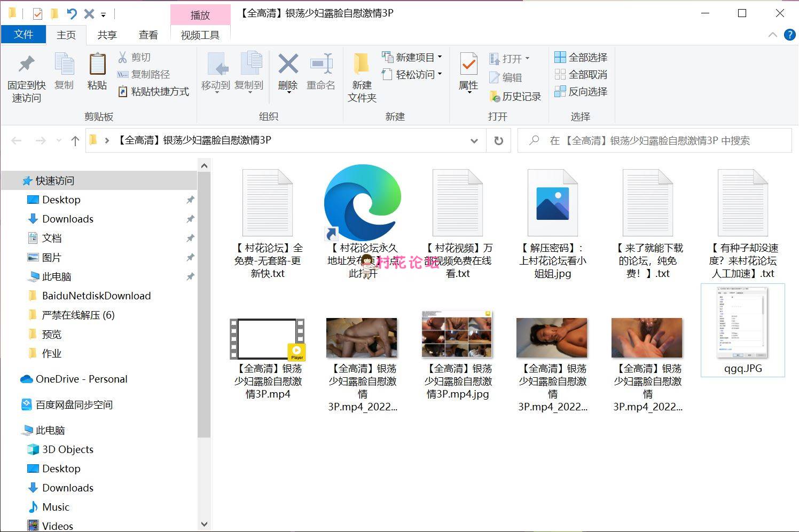
Task: Invert selection with 反向选择
Action: tap(581, 92)
